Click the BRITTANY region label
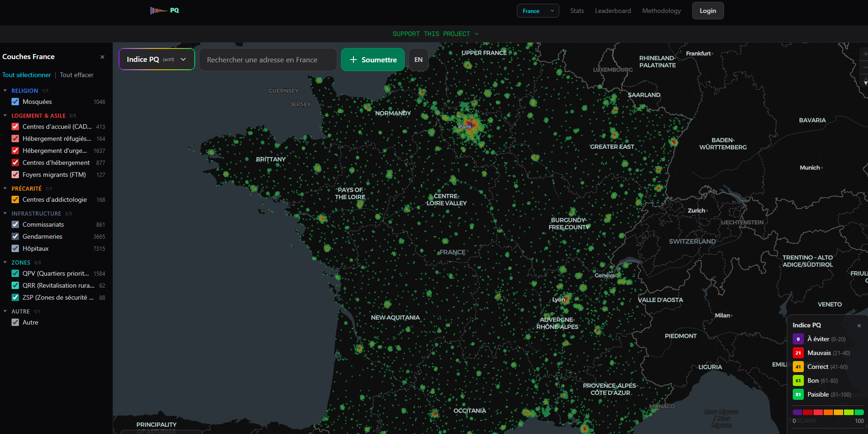 point(271,159)
